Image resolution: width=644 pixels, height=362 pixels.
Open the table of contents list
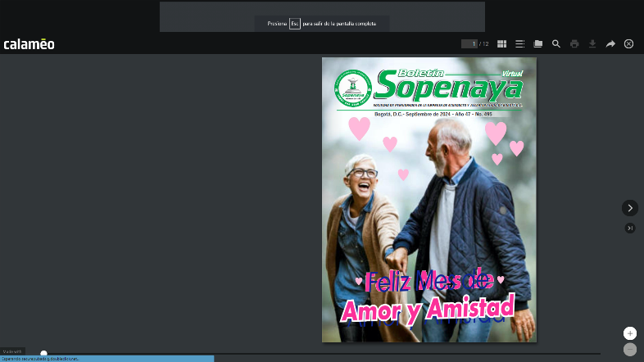pos(519,44)
